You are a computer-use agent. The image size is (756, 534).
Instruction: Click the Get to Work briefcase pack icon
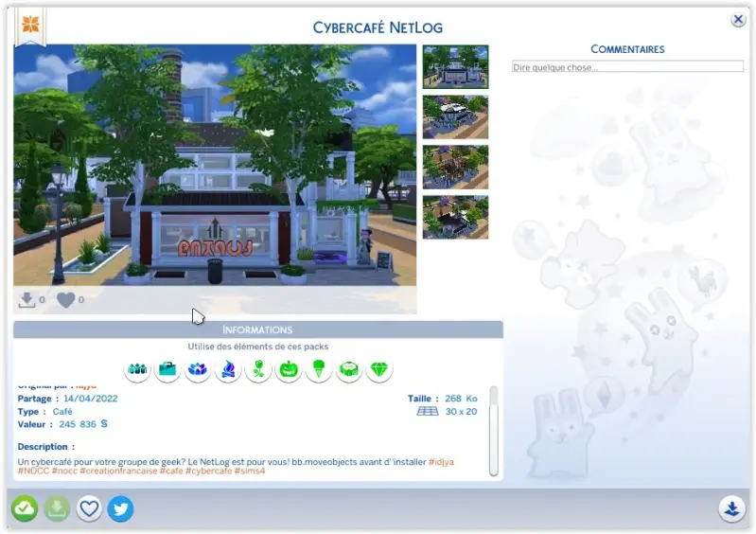click(167, 370)
